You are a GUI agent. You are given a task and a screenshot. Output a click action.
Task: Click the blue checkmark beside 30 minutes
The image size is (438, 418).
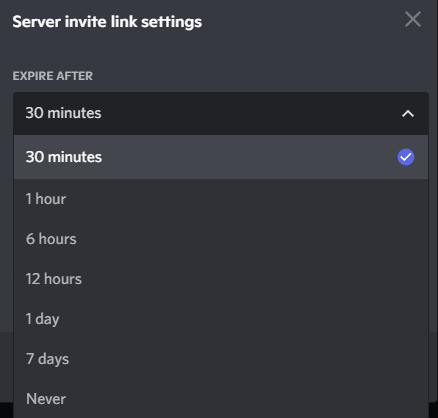(x=406, y=157)
